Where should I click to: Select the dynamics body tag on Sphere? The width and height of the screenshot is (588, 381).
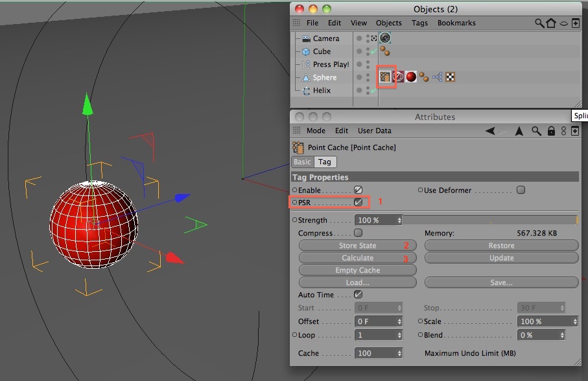point(424,77)
